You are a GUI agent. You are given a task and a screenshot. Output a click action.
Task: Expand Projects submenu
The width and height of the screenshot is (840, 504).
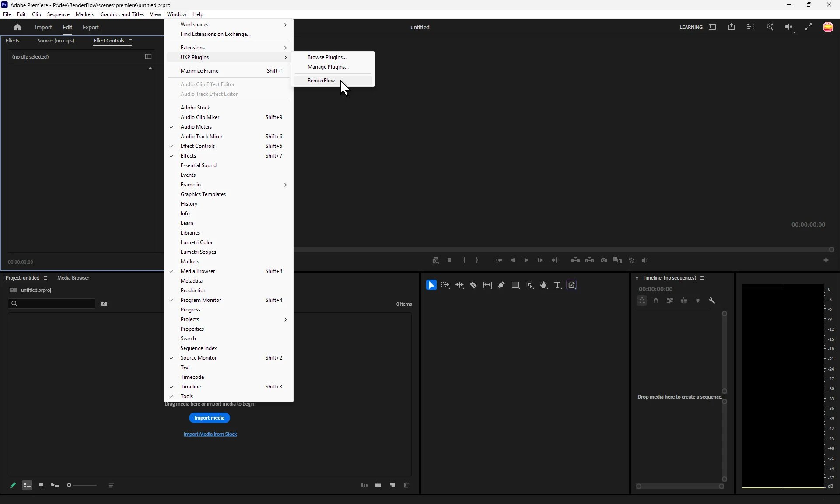tap(229, 319)
